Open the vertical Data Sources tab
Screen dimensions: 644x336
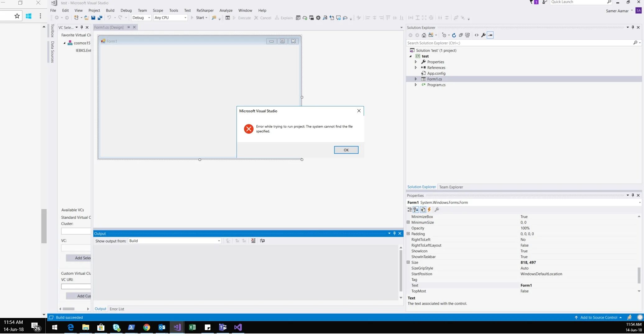52,52
